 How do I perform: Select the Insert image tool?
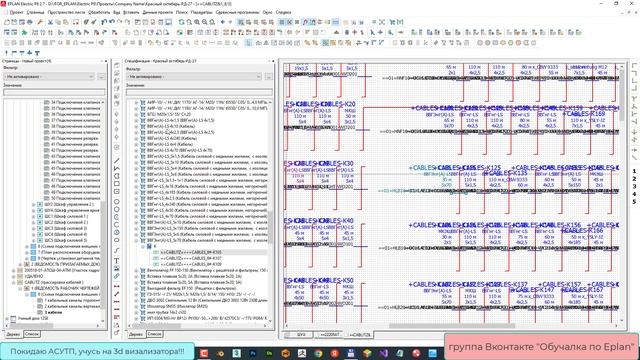[117, 268]
